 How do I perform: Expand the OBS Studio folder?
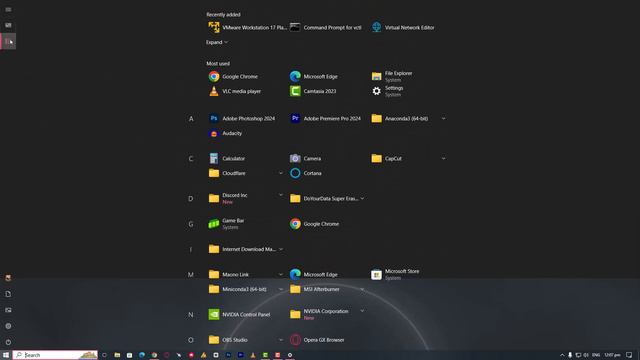tap(280, 340)
